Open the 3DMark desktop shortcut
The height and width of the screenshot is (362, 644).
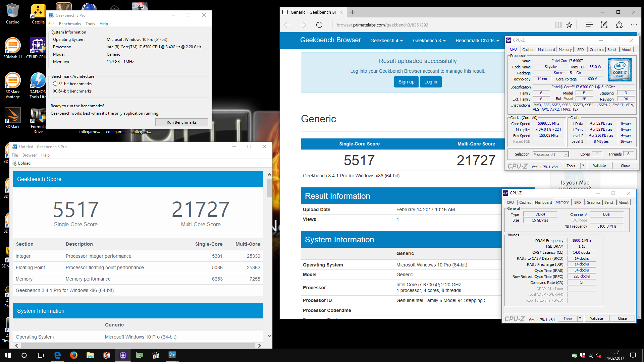tap(12, 118)
